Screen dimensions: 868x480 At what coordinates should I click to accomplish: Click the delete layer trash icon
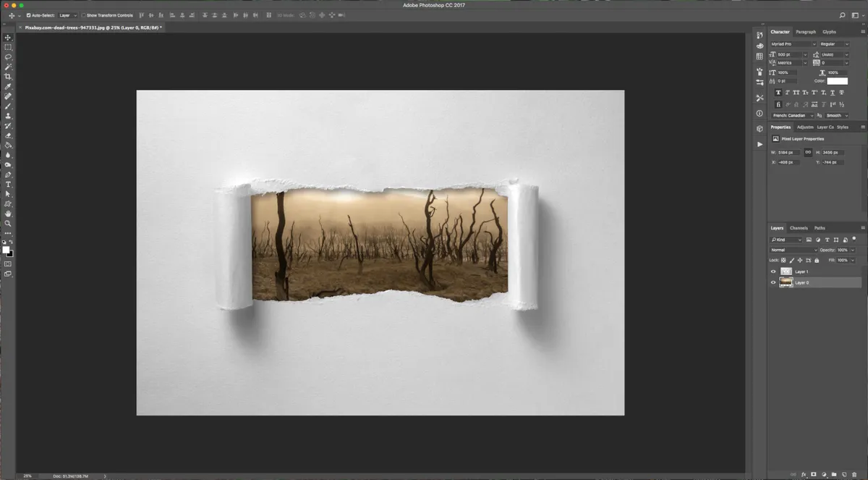pos(854,474)
